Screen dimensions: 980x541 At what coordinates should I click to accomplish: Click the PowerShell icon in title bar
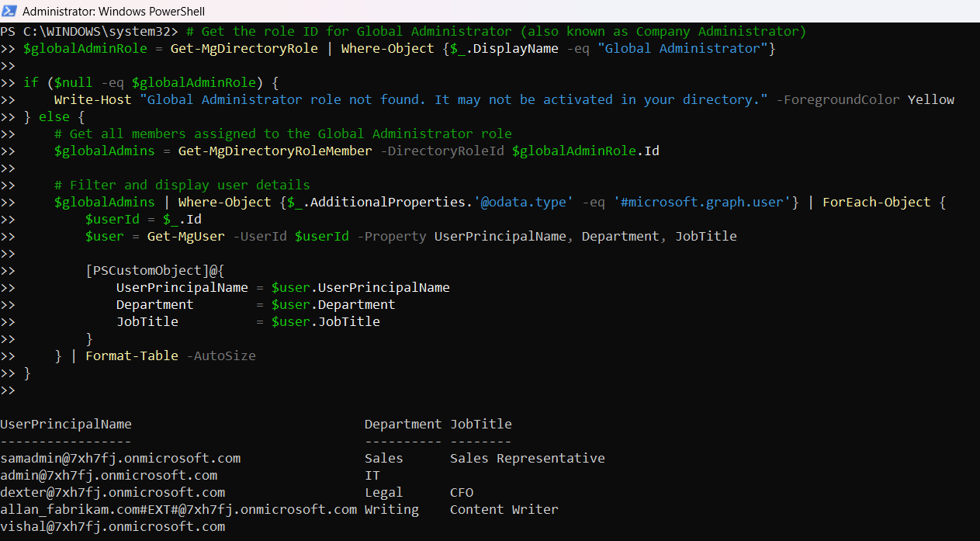(x=9, y=12)
